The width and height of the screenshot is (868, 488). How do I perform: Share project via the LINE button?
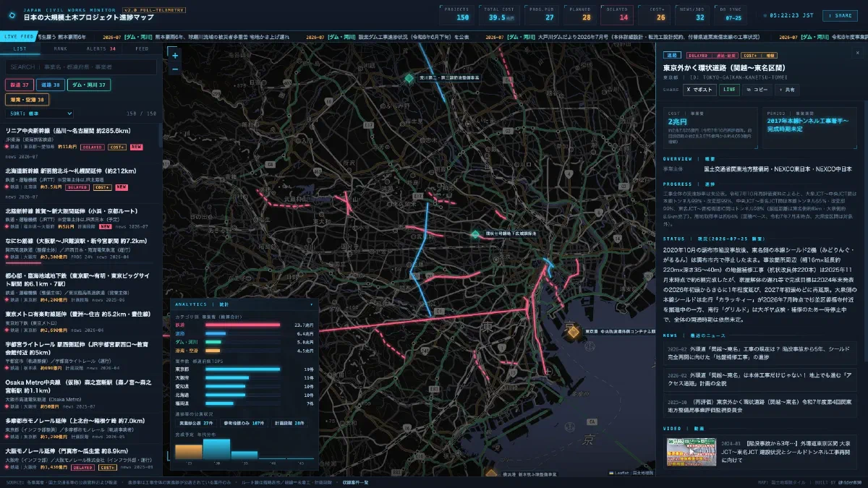click(729, 90)
